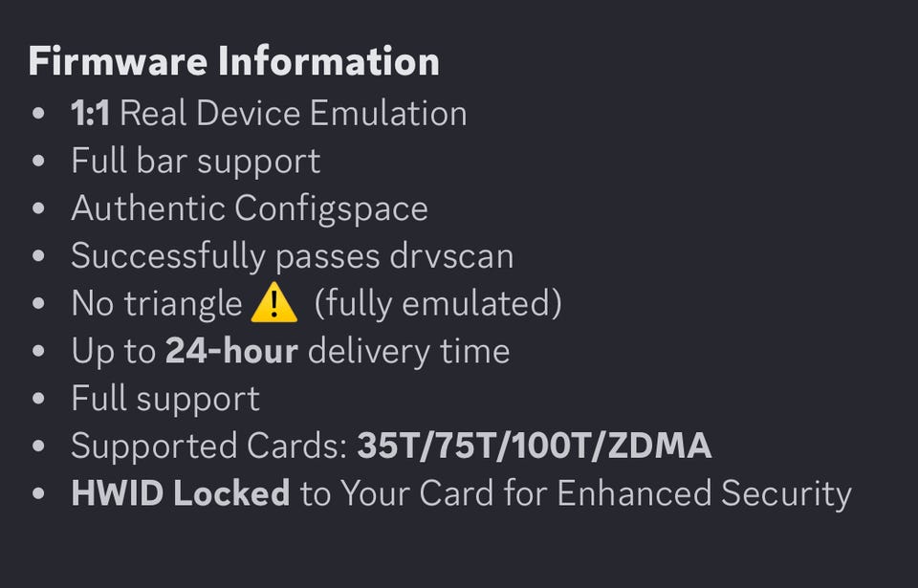
Task: Click the Supported Cards: label
Action: [209, 446]
